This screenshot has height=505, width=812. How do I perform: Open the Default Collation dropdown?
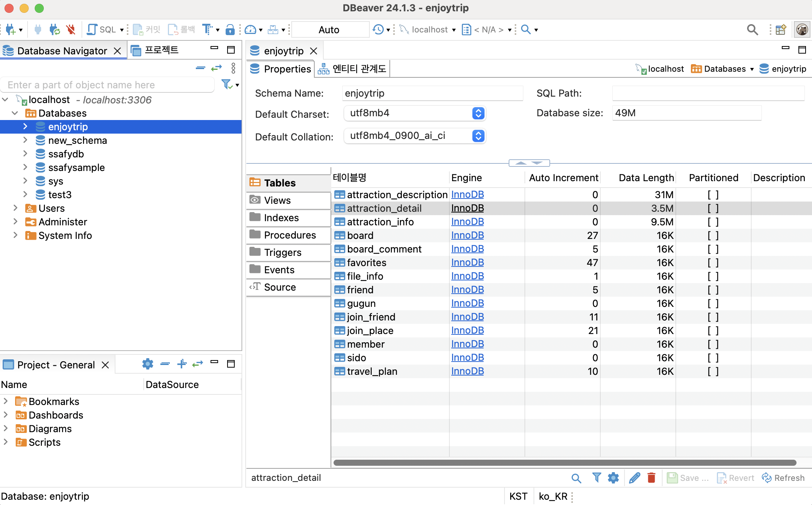point(478,136)
